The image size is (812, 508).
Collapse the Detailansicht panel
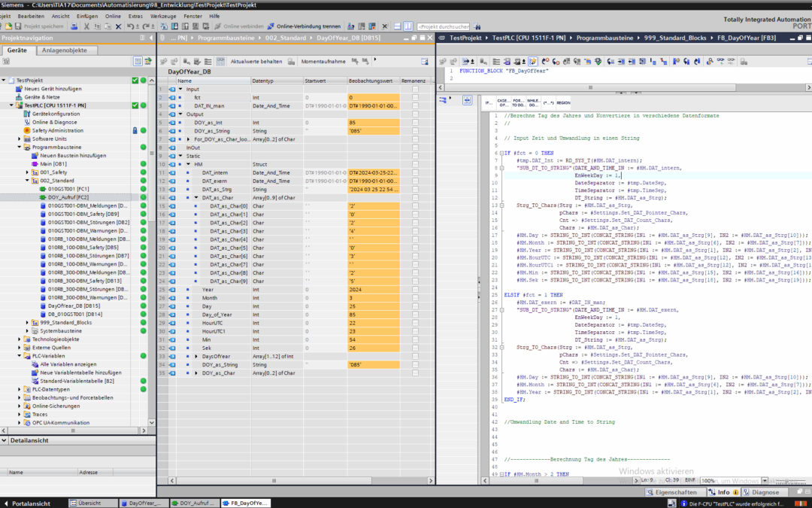[5, 440]
